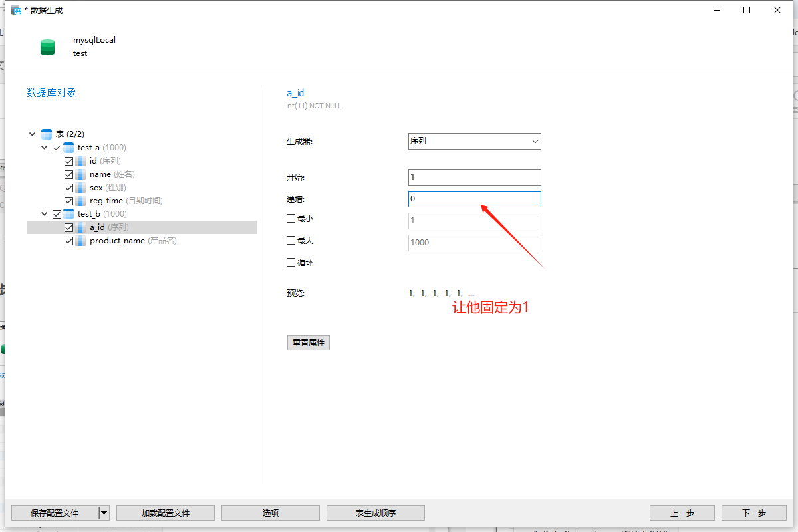Click the test database name in header
The image size is (798, 532).
80,53
